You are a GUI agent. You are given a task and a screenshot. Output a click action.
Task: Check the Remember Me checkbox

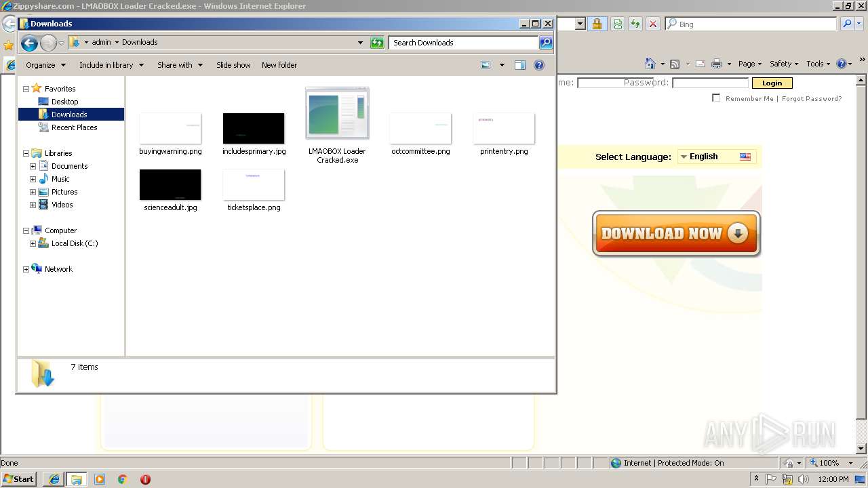click(x=716, y=98)
